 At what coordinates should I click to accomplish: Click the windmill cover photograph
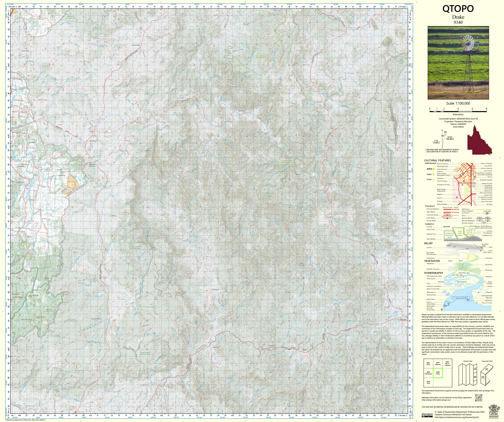[x=458, y=63]
